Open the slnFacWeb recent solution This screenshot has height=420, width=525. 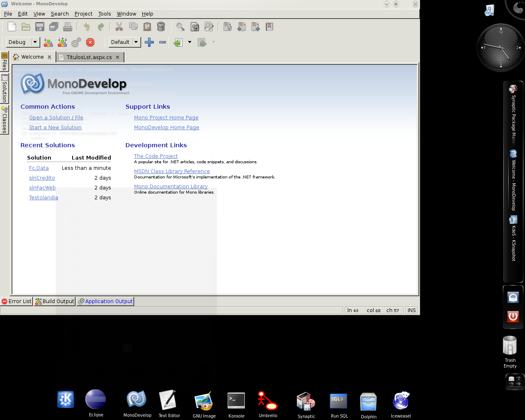[x=42, y=188]
